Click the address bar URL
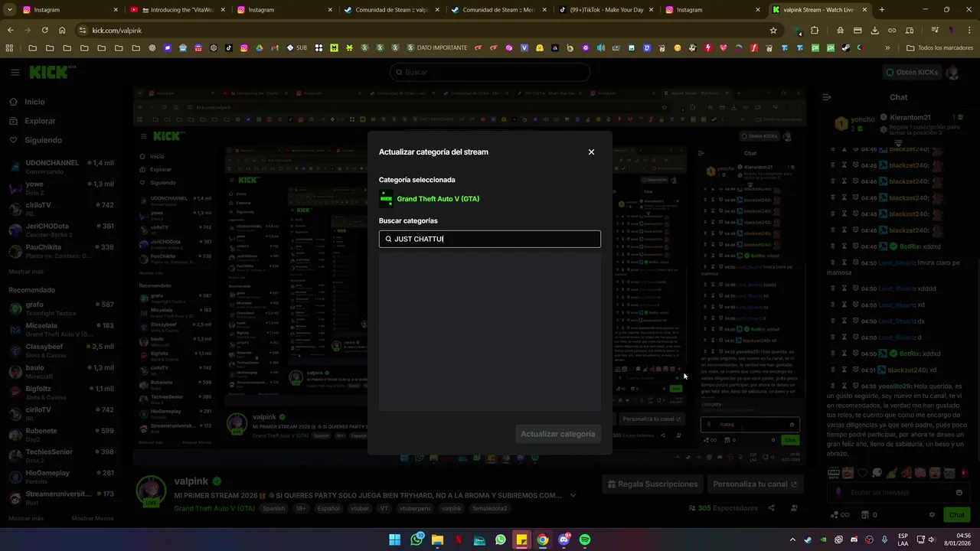Viewport: 980px width, 551px height. pyautogui.click(x=117, y=31)
